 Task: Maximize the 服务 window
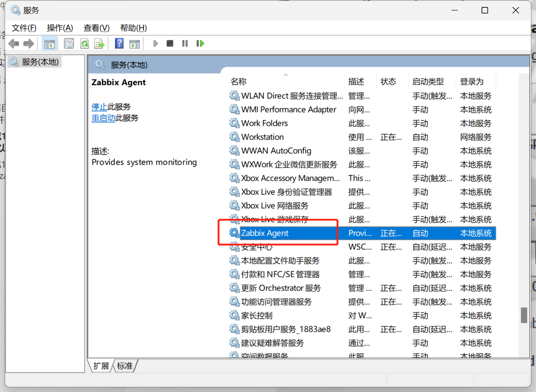click(485, 10)
